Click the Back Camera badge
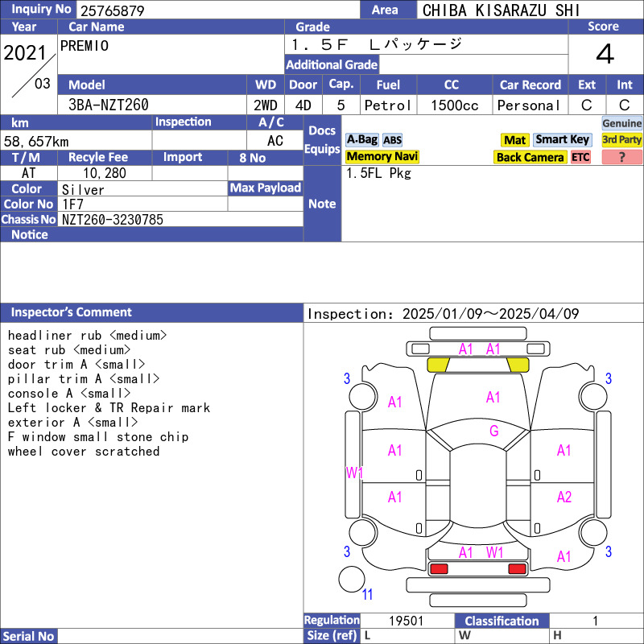Viewport: 644px width, 644px height. (530, 157)
